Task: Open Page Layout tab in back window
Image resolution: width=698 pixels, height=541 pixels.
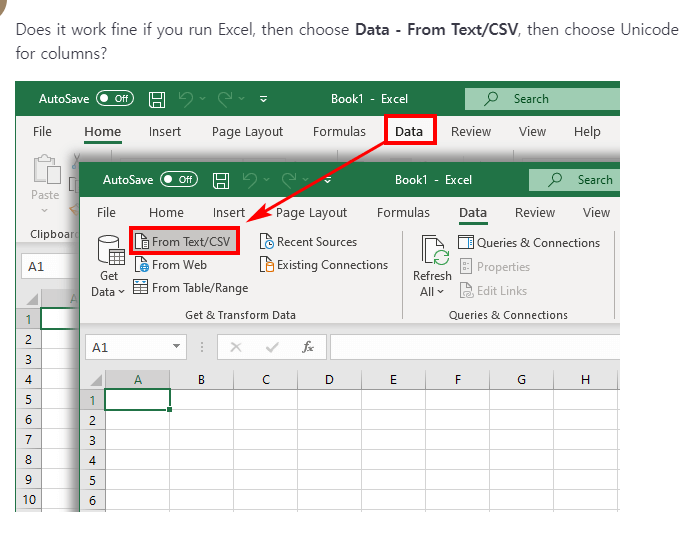Action: [x=247, y=132]
